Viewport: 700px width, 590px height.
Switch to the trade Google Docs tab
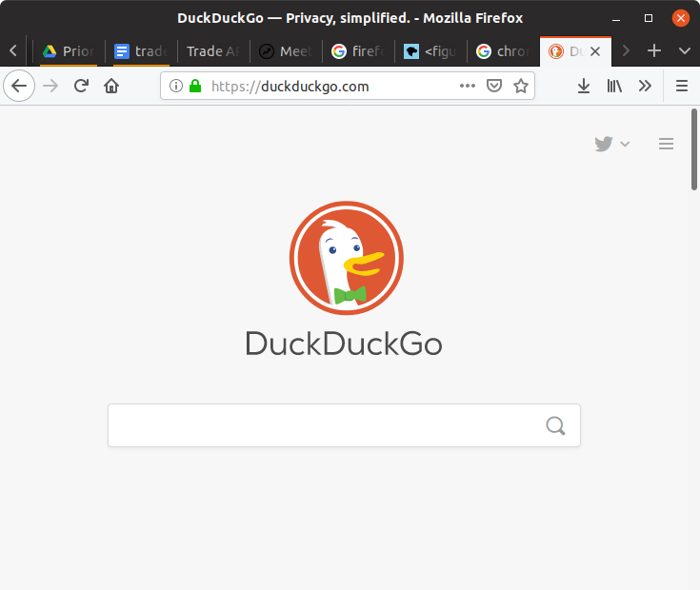click(141, 51)
